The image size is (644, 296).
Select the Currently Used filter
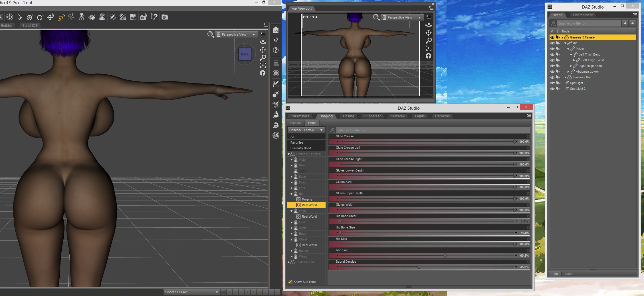tap(301, 148)
